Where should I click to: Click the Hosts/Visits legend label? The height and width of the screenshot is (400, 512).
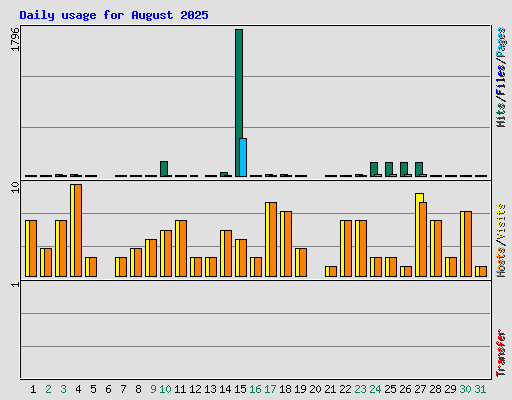(x=501, y=240)
